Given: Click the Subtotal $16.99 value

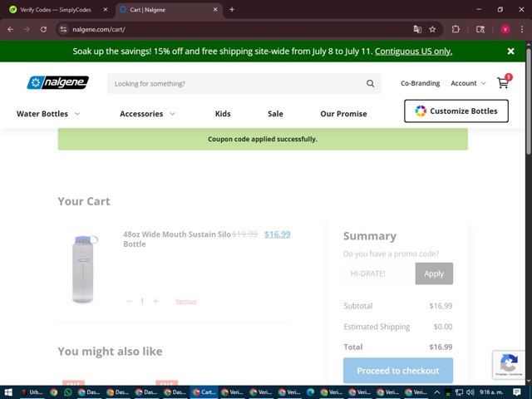Looking at the screenshot, I should [x=441, y=306].
